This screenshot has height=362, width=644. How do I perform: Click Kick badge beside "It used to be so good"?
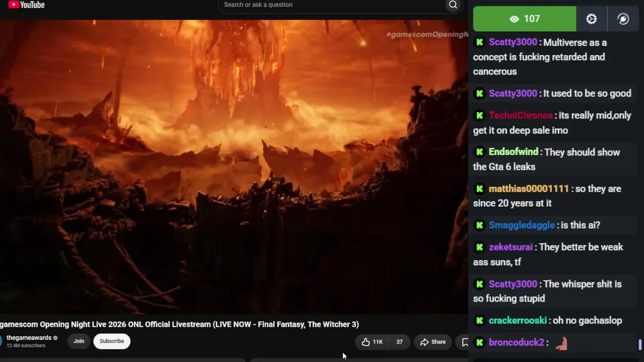coord(479,93)
